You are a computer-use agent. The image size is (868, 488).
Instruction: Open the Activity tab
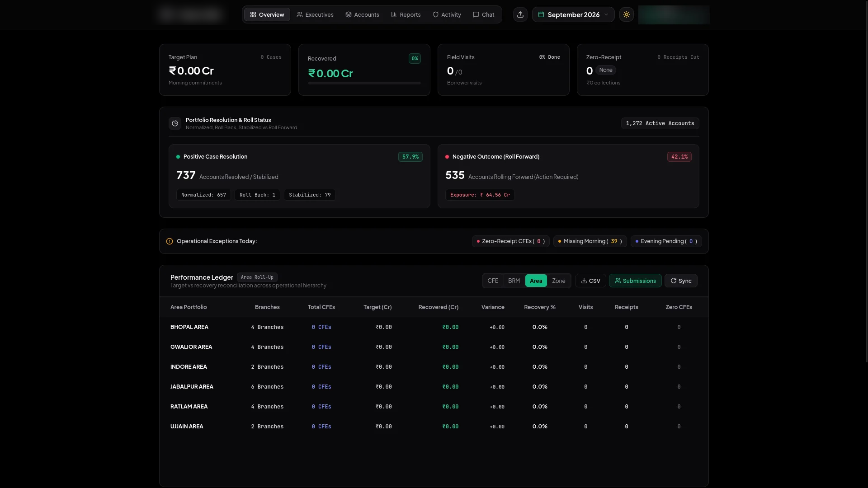[x=447, y=14]
